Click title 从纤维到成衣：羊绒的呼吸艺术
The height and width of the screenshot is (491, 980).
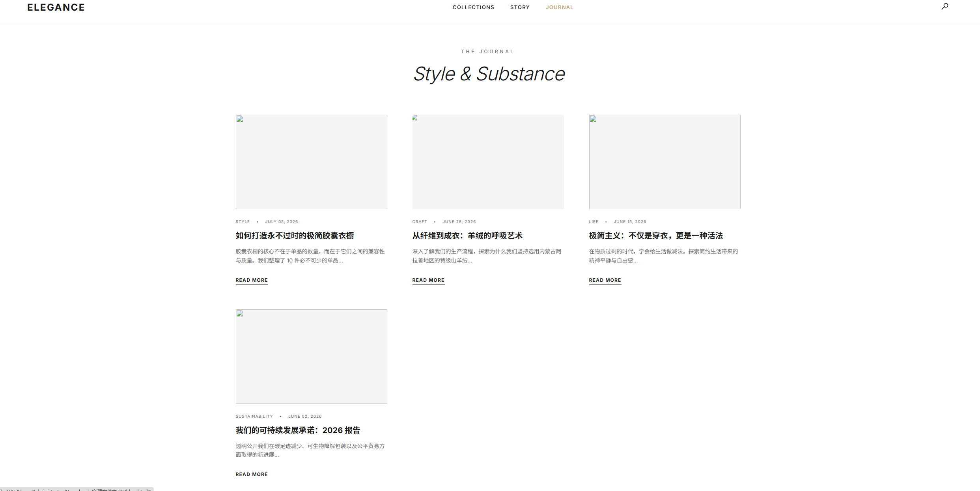click(467, 236)
